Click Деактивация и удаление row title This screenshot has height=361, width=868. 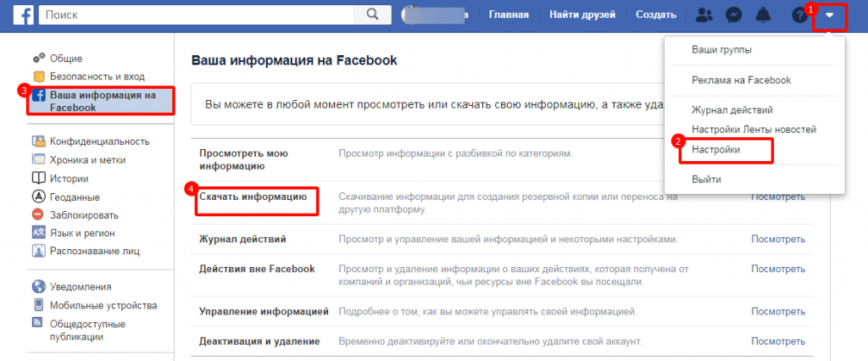coord(259,341)
